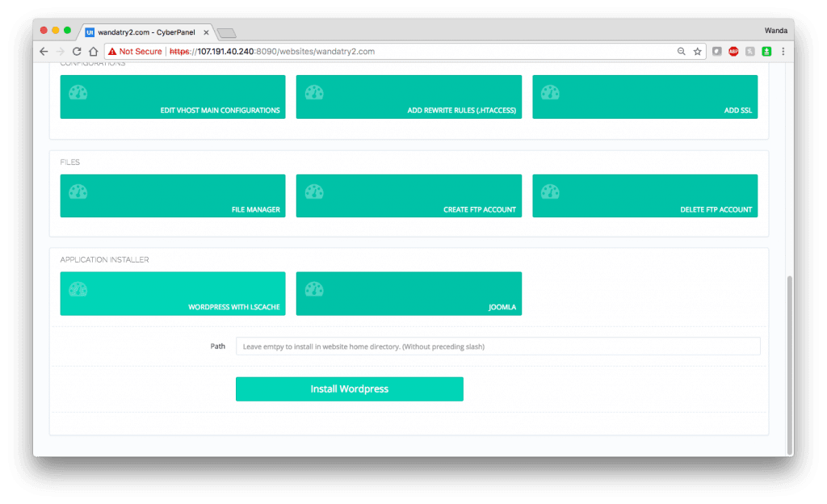Image resolution: width=827 pixels, height=504 pixels.
Task: Click dashboard icon on WordPress LSCache tile
Action: click(78, 289)
